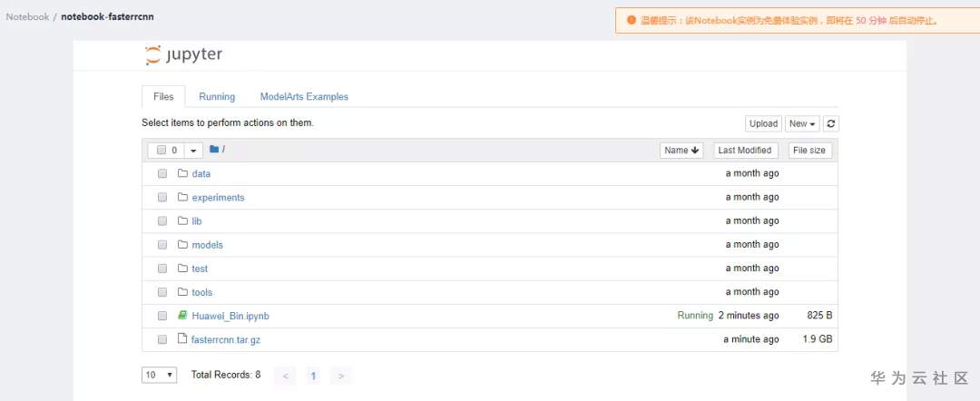The height and width of the screenshot is (401, 980).
Task: Click the 'a minute ago' modified time
Action: pos(751,339)
